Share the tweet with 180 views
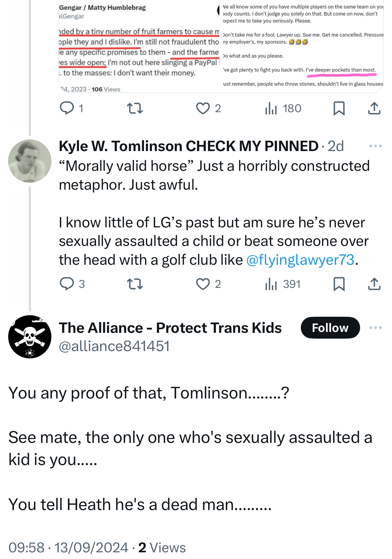Viewport: 392px width, 559px height. point(374,108)
